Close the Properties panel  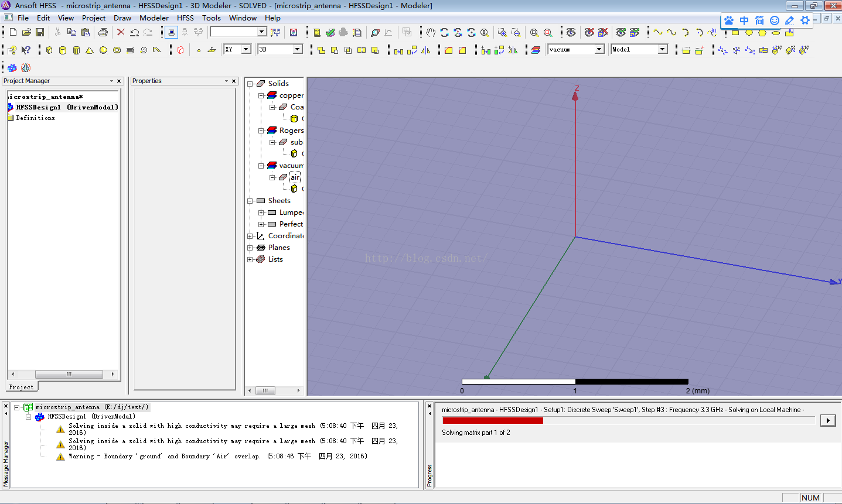coord(234,81)
